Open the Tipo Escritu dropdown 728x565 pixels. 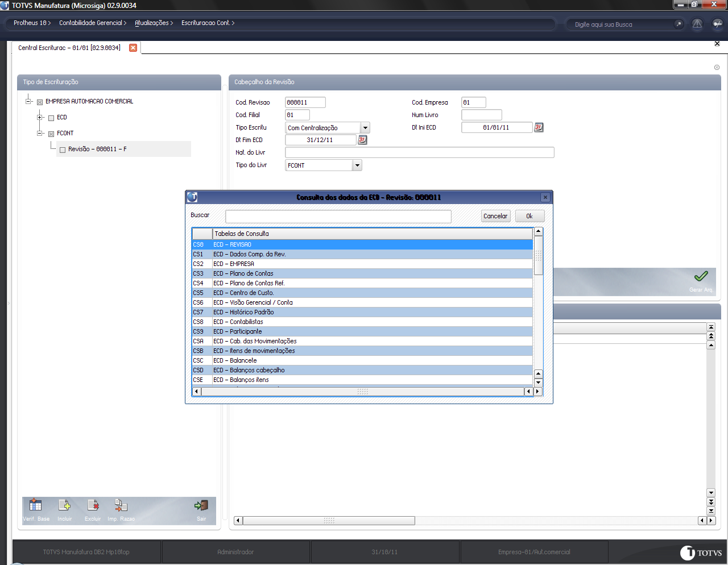click(x=366, y=128)
